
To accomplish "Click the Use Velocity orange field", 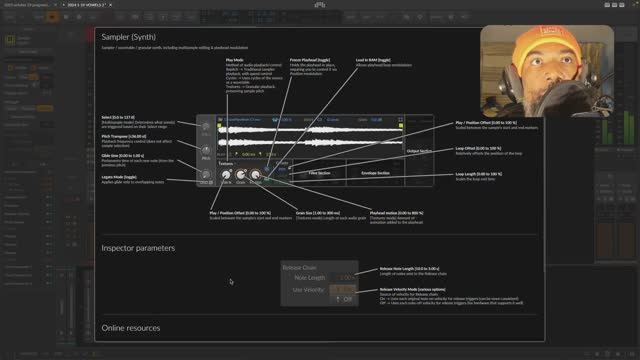I will 343,289.
